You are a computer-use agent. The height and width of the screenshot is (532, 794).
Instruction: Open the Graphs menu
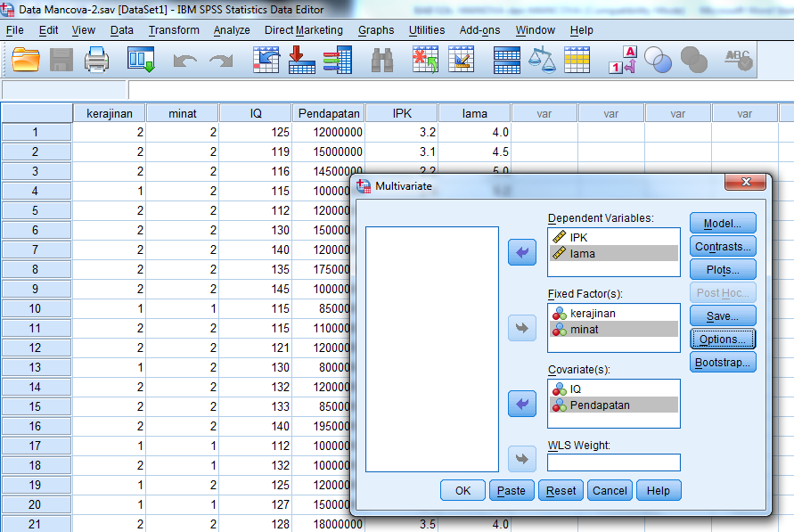click(x=376, y=30)
